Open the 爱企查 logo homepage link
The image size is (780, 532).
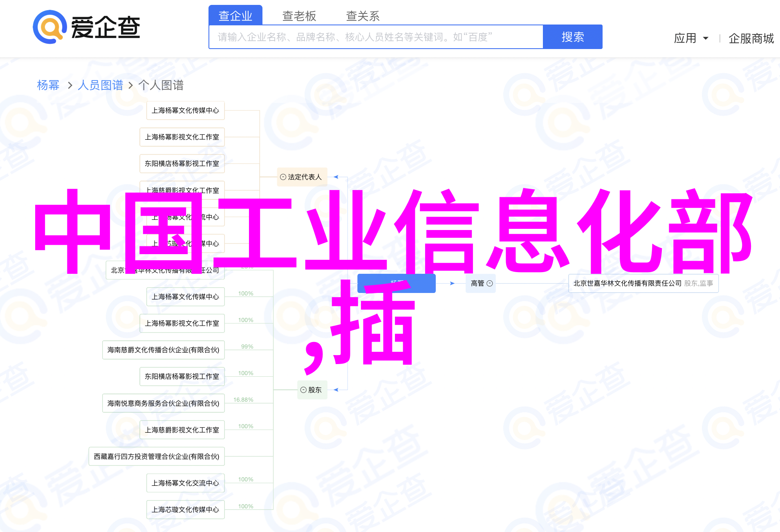(87, 27)
